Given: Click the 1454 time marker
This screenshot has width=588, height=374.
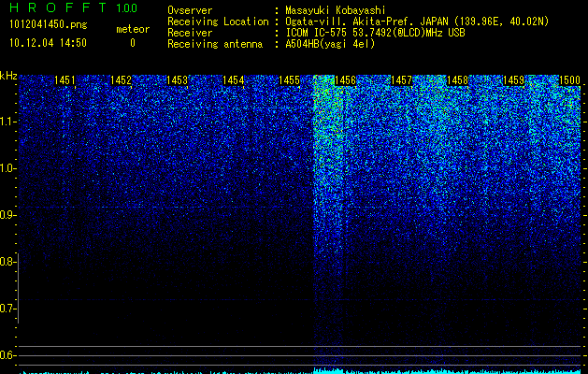Looking at the screenshot, I should click(234, 80).
